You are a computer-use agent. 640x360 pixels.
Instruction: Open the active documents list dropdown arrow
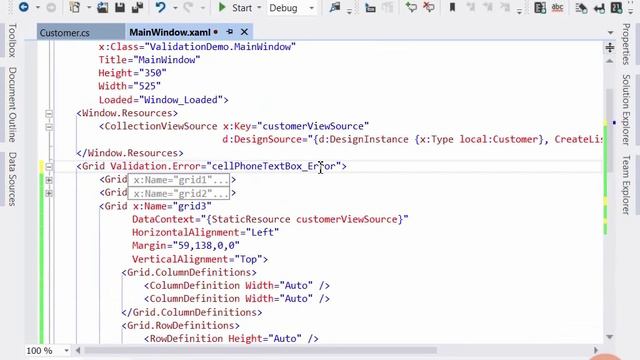pyautogui.click(x=610, y=33)
